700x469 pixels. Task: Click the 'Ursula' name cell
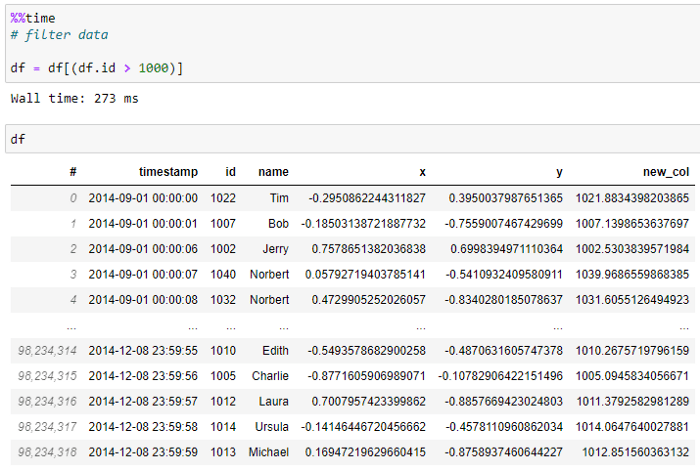[x=270, y=425]
